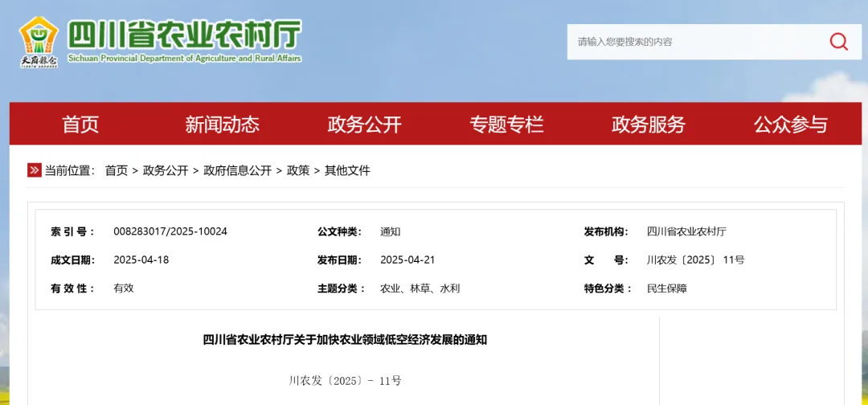Click the article title about 低空经济发展

[345, 340]
